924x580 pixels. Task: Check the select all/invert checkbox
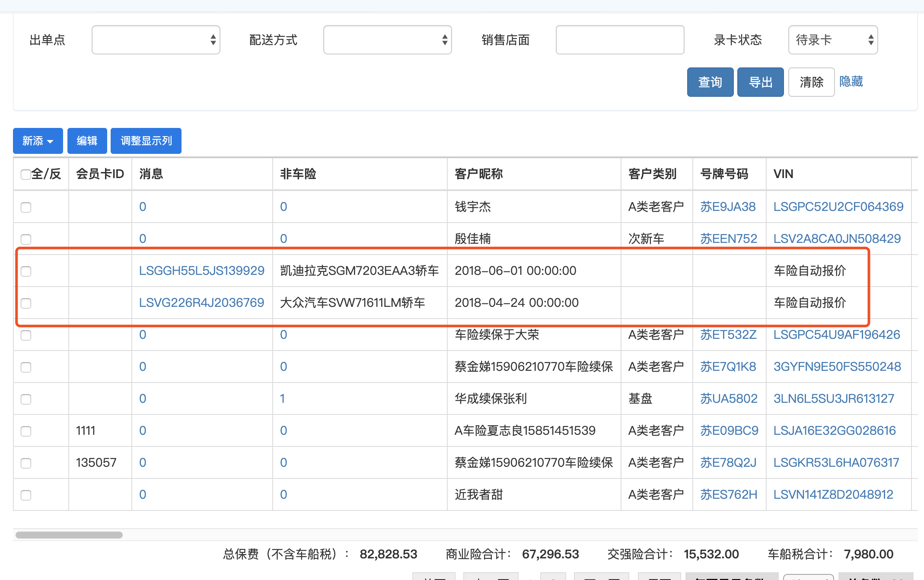[x=25, y=174]
